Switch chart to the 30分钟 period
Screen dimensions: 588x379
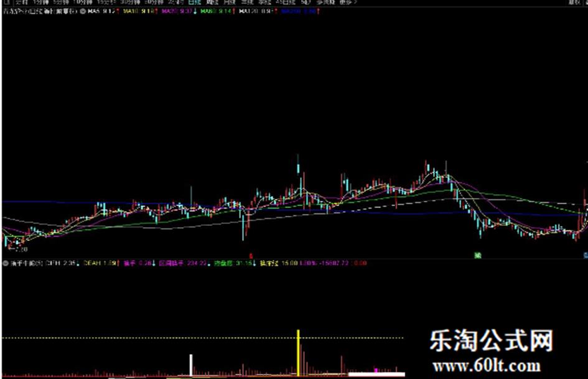[x=130, y=2]
